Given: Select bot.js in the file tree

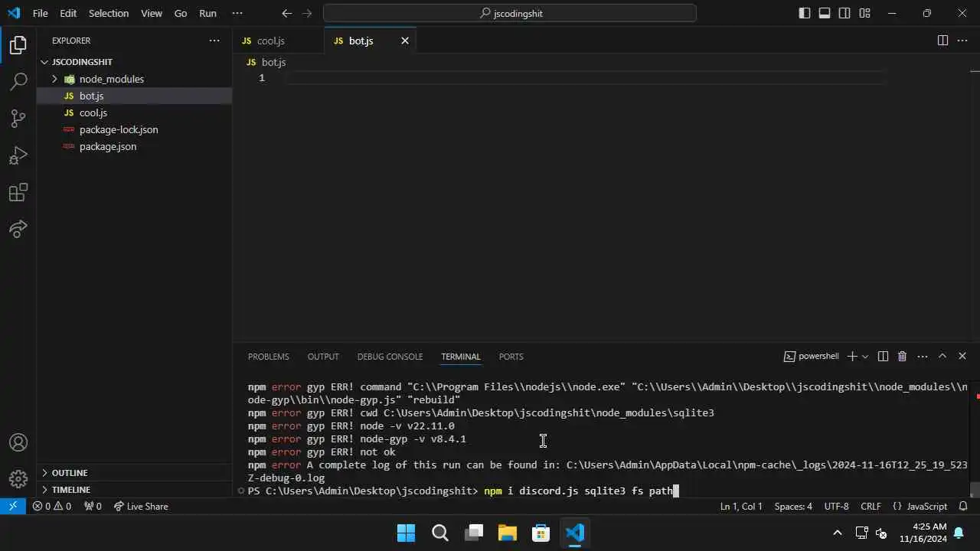Looking at the screenshot, I should [x=134, y=96].
